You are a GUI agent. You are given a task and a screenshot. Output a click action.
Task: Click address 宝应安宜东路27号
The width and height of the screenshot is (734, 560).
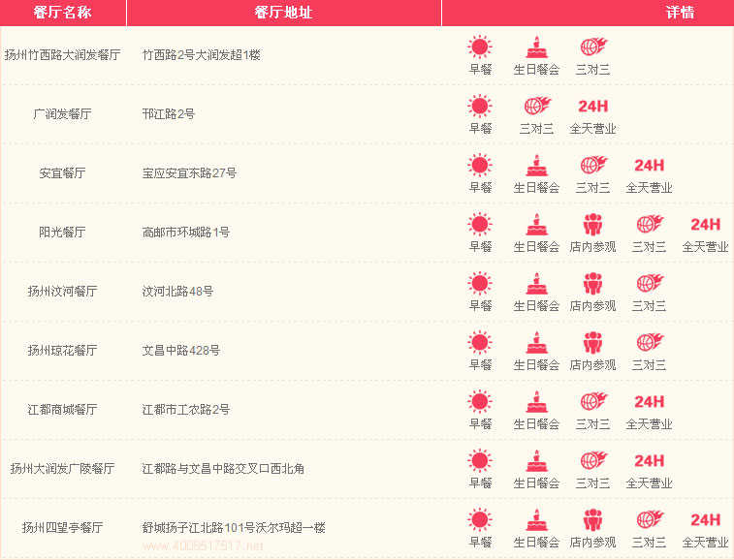tap(190, 173)
